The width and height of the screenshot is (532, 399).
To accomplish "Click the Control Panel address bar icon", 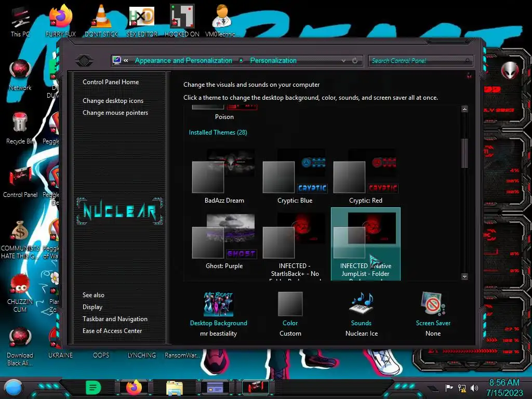I will tap(117, 60).
